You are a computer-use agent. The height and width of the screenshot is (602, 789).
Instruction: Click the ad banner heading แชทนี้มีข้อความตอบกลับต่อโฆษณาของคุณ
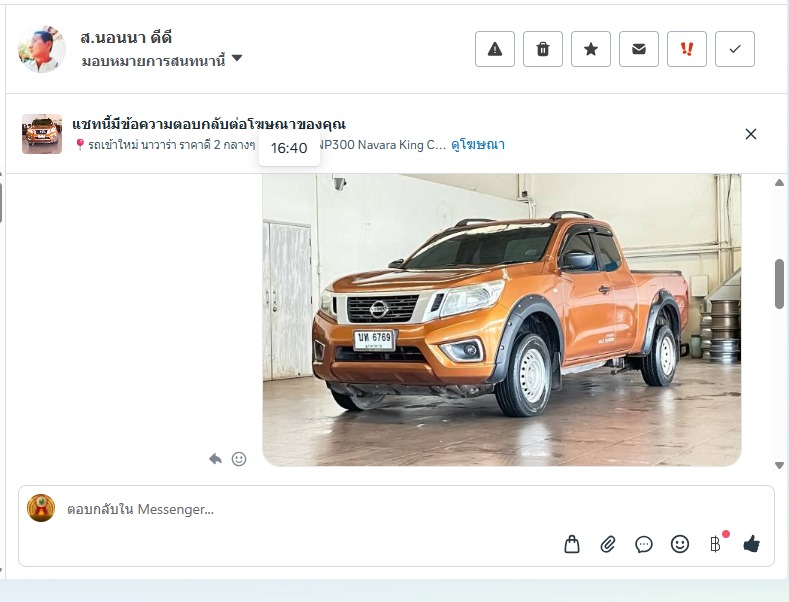point(209,124)
